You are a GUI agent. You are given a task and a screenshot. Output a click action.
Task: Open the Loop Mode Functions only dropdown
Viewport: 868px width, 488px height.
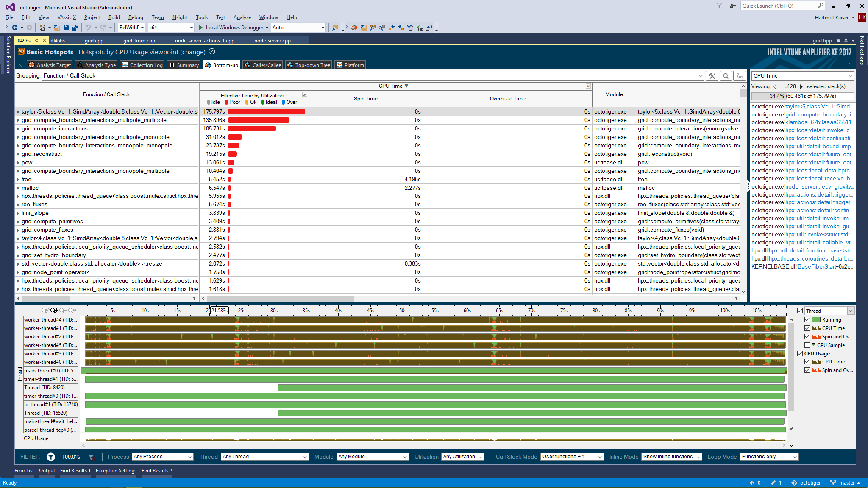(x=769, y=457)
